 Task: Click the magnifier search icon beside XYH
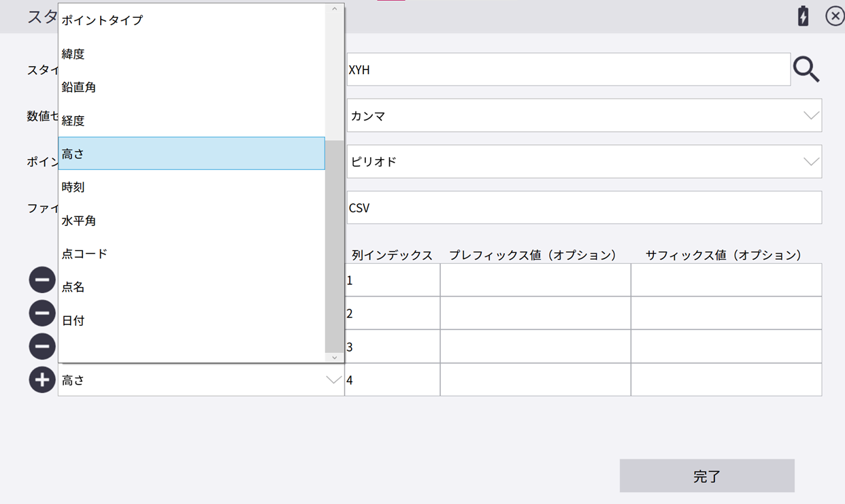806,69
